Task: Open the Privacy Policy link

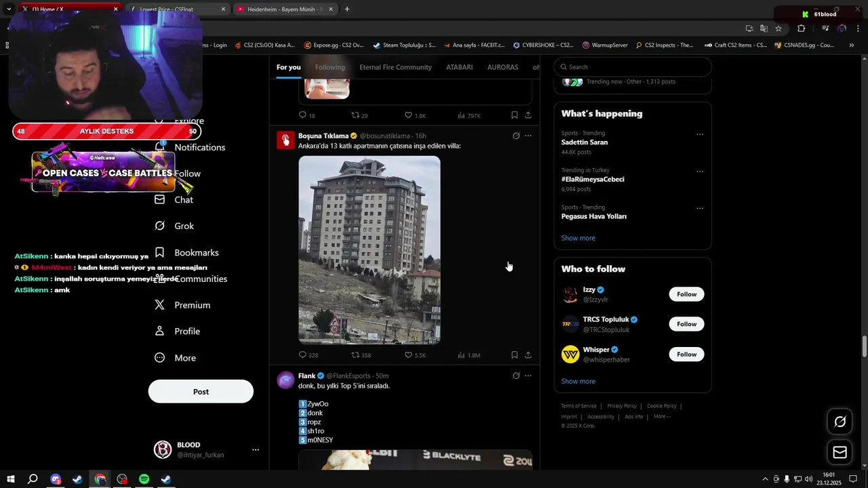Action: (x=622, y=406)
